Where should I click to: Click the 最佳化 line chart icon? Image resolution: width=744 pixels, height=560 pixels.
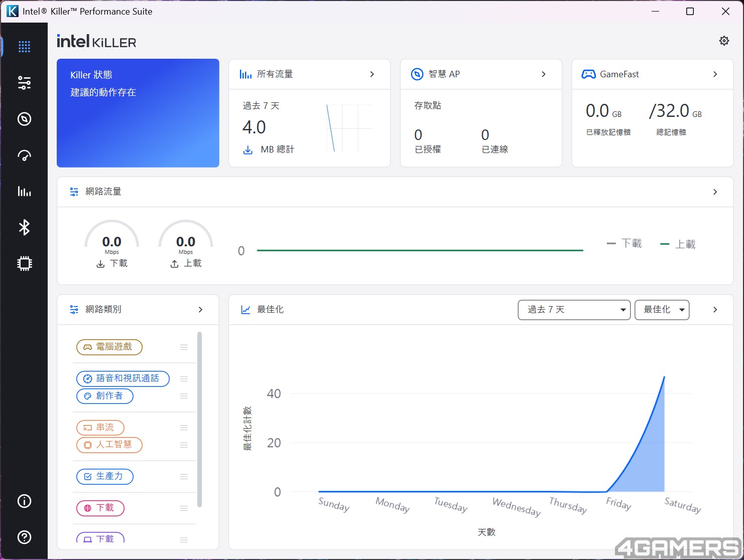(245, 310)
